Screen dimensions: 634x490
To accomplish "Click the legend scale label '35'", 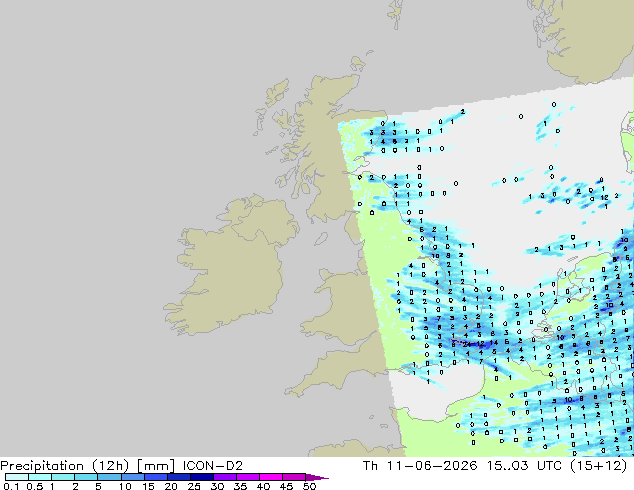I will tap(240, 486).
